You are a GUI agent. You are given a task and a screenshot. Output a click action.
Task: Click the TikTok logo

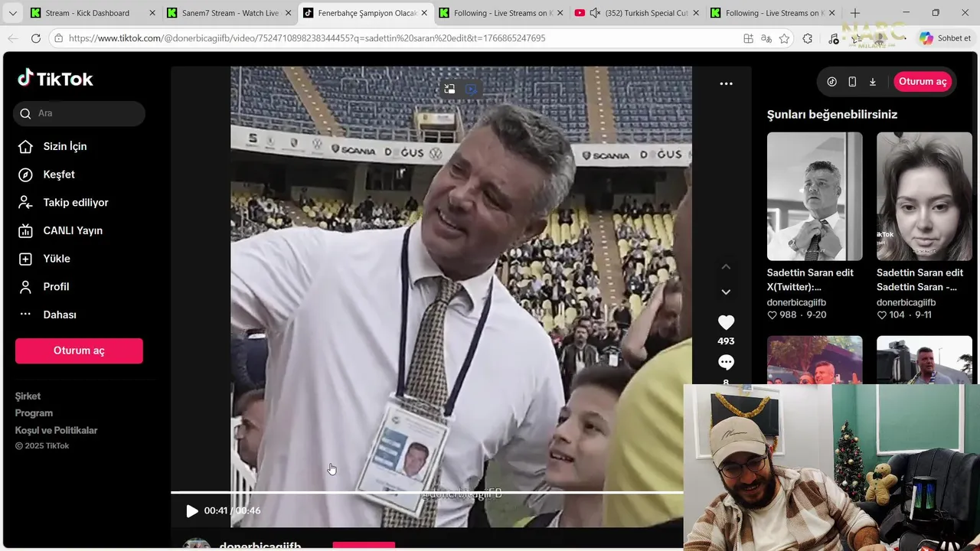pyautogui.click(x=55, y=79)
